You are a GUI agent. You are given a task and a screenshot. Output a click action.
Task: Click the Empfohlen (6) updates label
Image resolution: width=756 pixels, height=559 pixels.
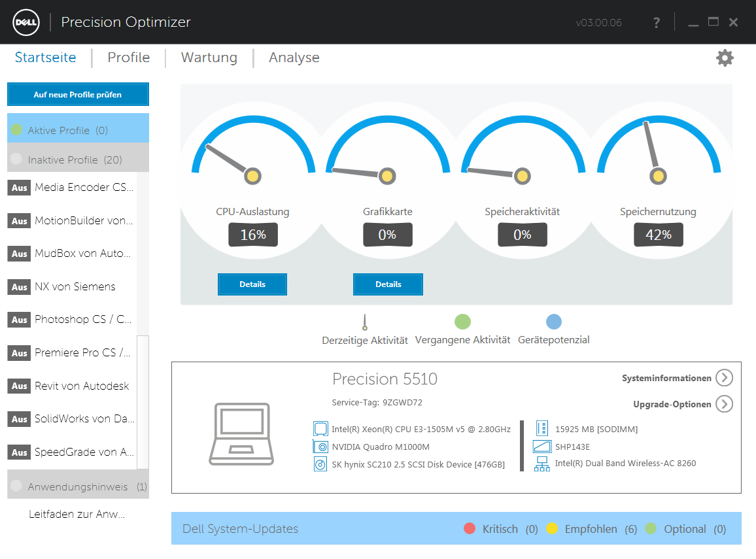pos(601,529)
